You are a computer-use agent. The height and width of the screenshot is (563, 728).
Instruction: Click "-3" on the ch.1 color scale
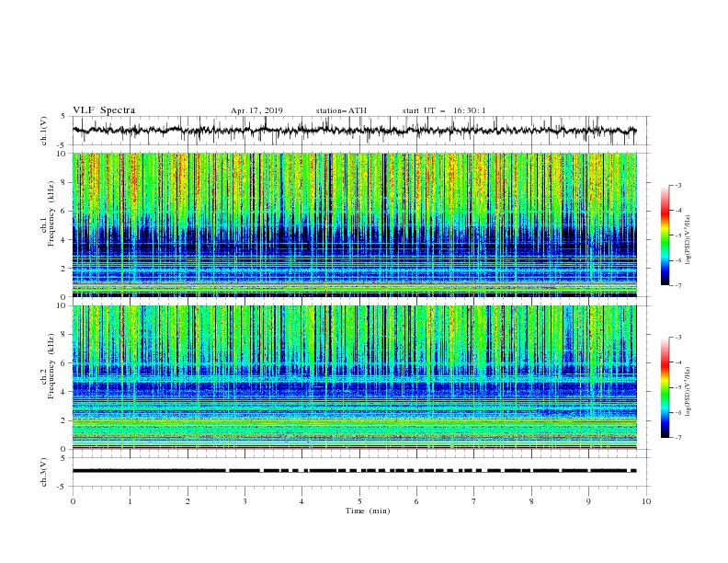(x=677, y=185)
